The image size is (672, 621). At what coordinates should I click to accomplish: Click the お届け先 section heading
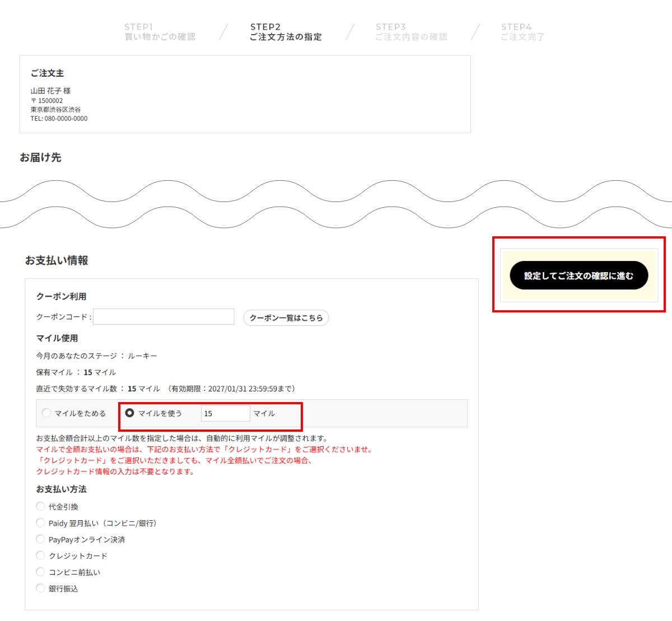tap(40, 158)
